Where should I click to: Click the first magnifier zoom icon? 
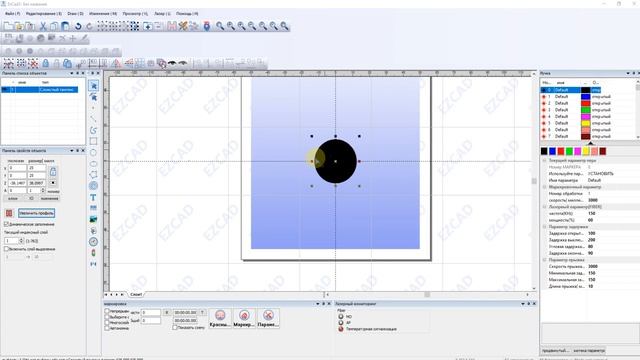click(x=220, y=27)
